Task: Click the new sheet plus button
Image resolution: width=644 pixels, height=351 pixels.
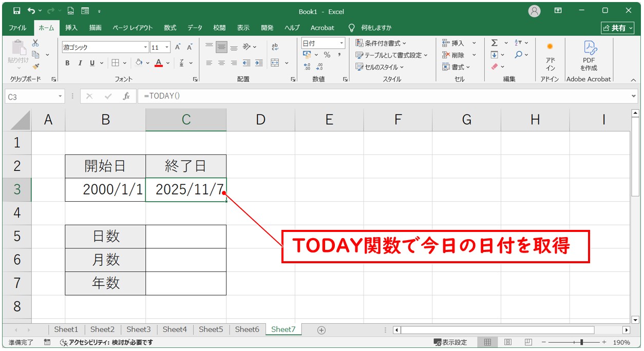Action: [320, 329]
